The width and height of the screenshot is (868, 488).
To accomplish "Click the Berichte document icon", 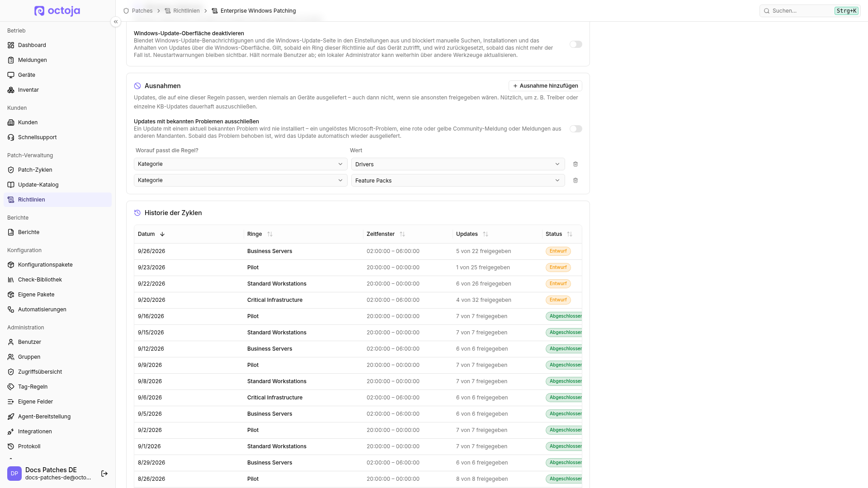I will pyautogui.click(x=11, y=232).
